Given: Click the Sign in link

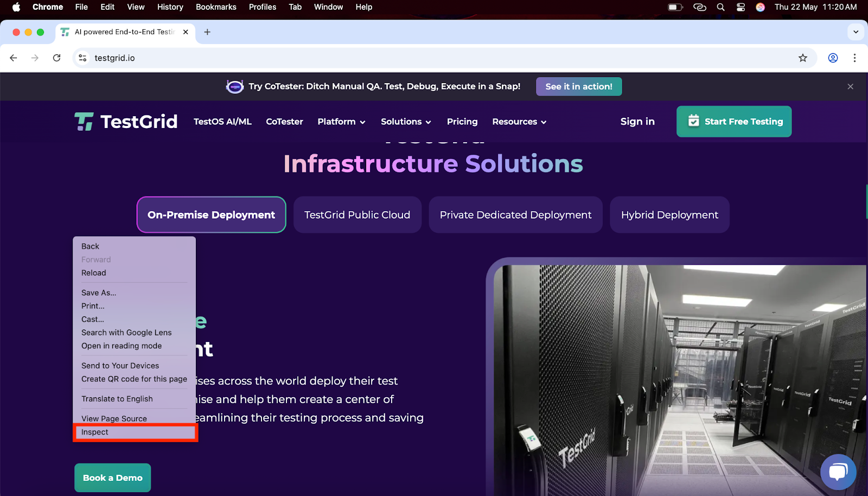Looking at the screenshot, I should tap(637, 122).
